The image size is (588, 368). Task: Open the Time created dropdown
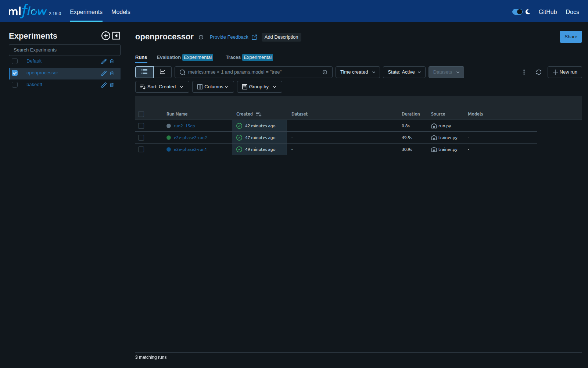[358, 72]
